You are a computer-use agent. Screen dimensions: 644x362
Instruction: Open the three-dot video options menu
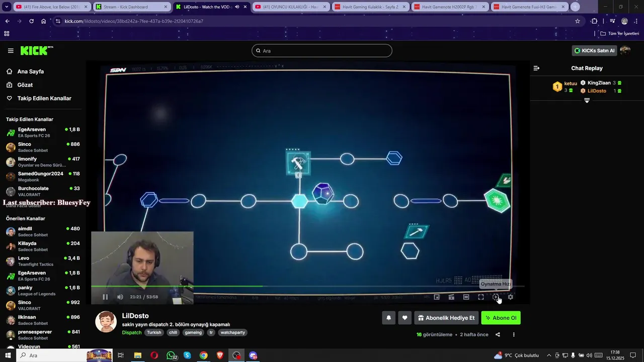(x=514, y=334)
